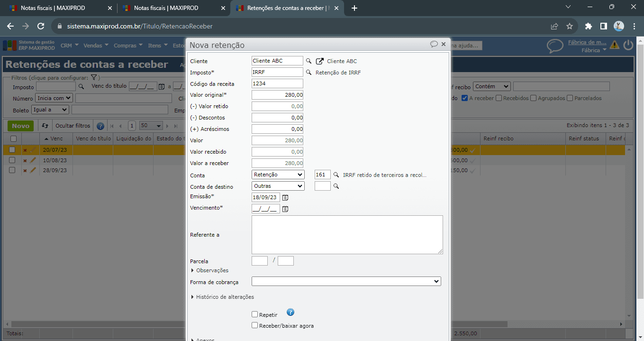Open the Forma de cobrança dropdown
Screen dimensions: 644x341
point(346,282)
